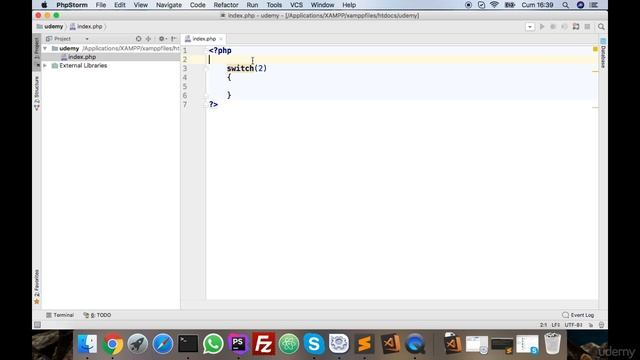Viewport: 640px width, 360px height.
Task: Collapse the udemy project folder
Action: click(x=45, y=48)
